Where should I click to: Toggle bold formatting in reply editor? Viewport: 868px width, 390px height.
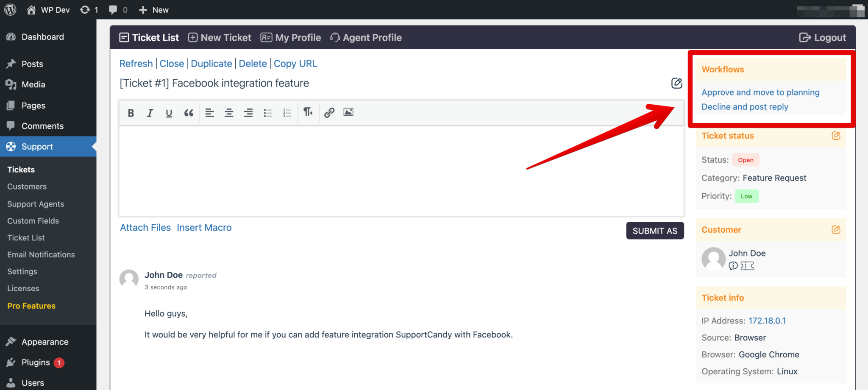131,113
